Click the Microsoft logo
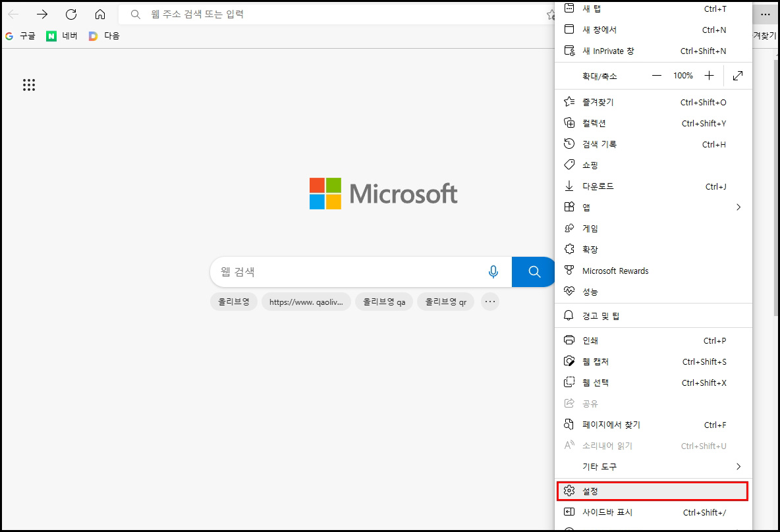Screen dimensions: 780x532 pos(383,194)
